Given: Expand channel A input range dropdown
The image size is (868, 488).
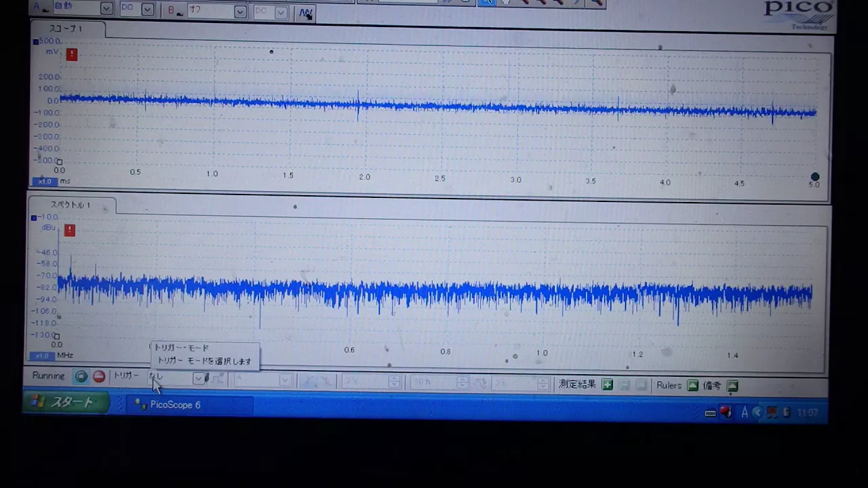Looking at the screenshot, I should point(106,9).
